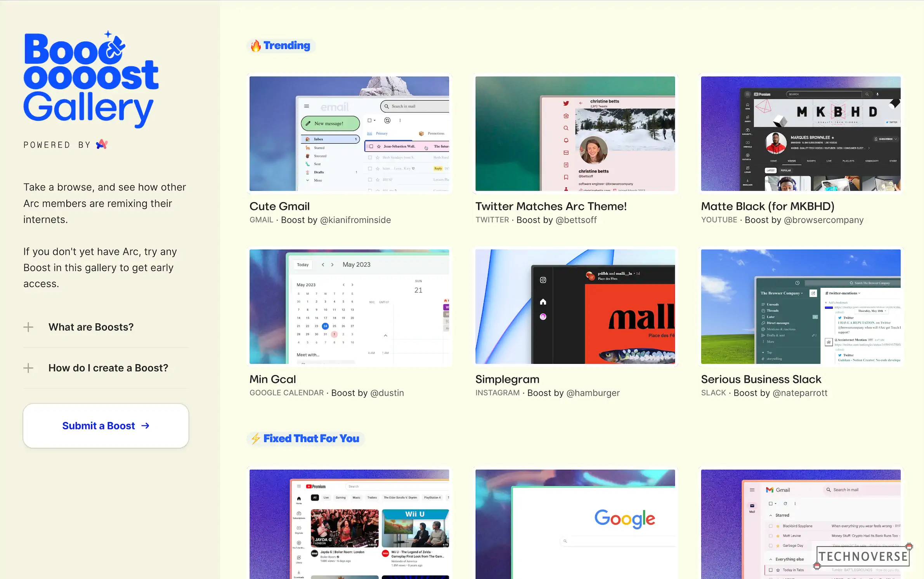
Task: Open the Simplegram thumbnail
Action: click(575, 306)
